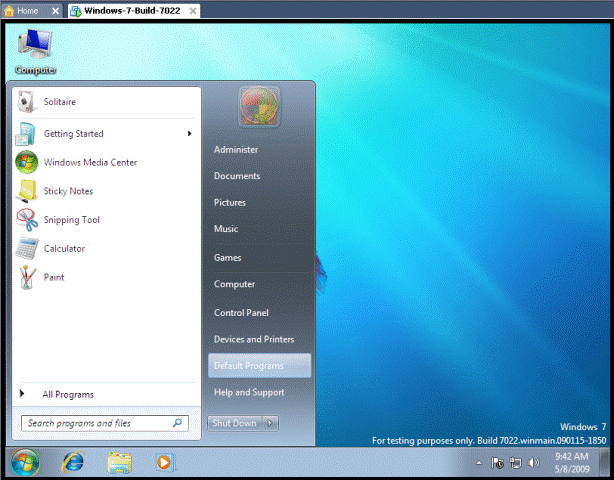This screenshot has height=480, width=614.
Task: Click the Shut Down button
Action: pos(235,423)
